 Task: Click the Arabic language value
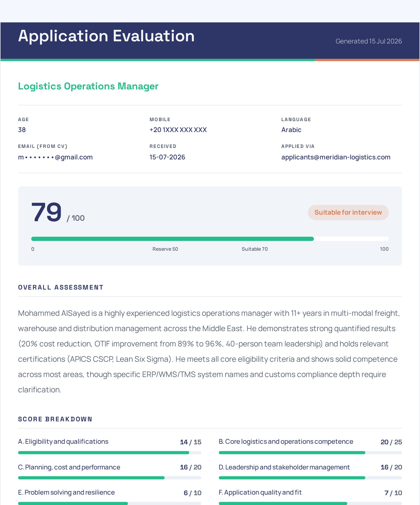click(291, 130)
